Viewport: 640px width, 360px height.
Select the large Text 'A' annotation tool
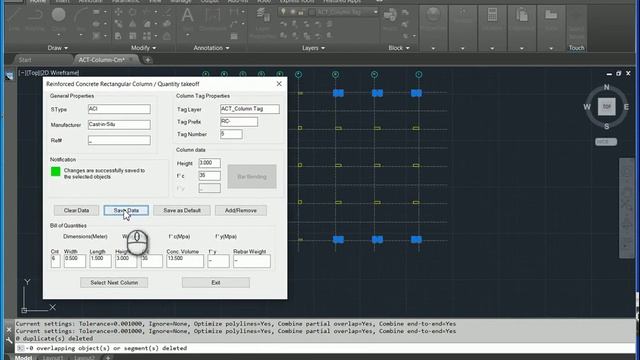tap(187, 16)
